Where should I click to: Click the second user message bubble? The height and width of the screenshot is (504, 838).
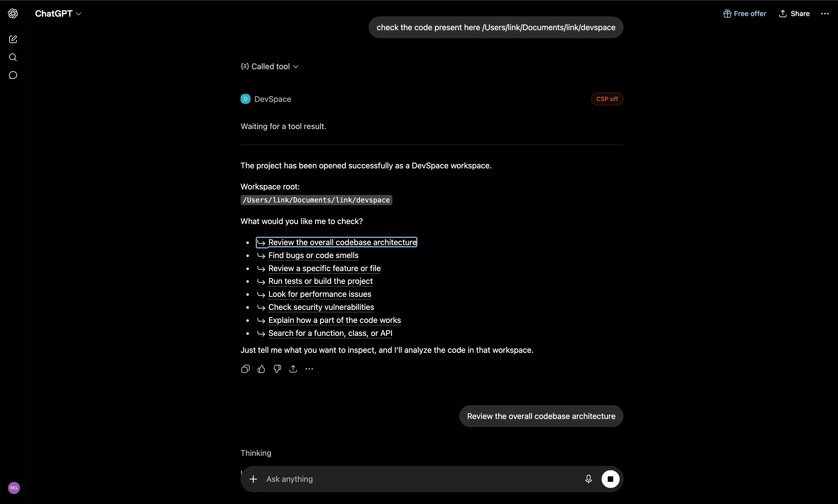pyautogui.click(x=541, y=416)
